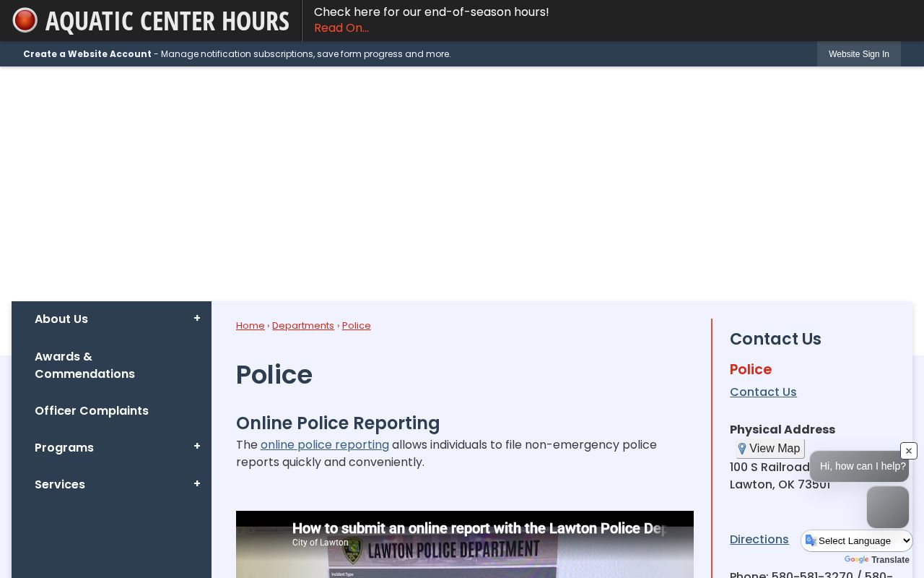Open the Select Language dropdown
This screenshot has width=924, height=578.
[x=857, y=540]
